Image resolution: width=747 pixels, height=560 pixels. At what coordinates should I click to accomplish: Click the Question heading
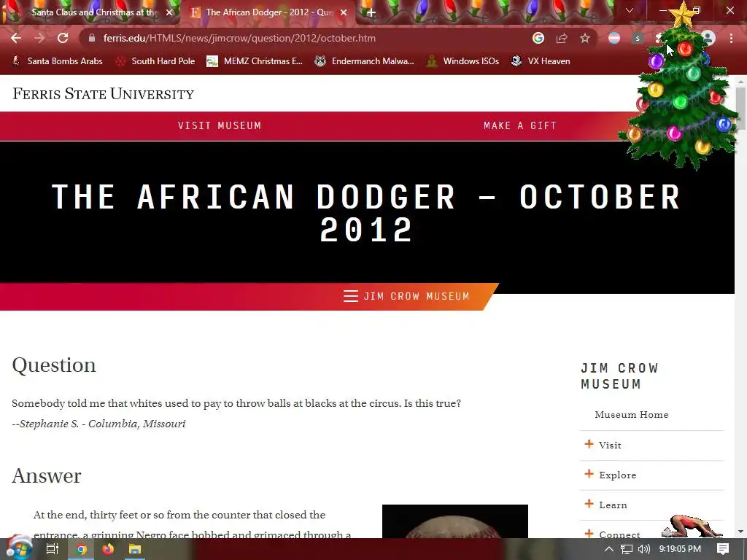pyautogui.click(x=54, y=365)
